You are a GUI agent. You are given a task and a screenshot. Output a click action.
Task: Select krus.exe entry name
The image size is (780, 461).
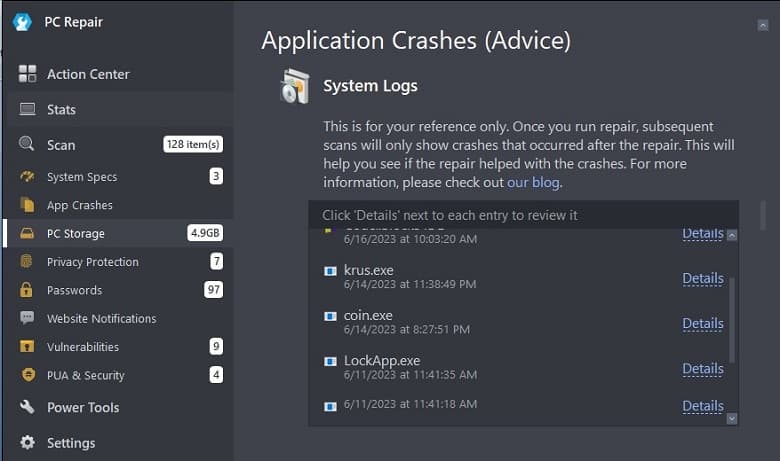click(369, 271)
